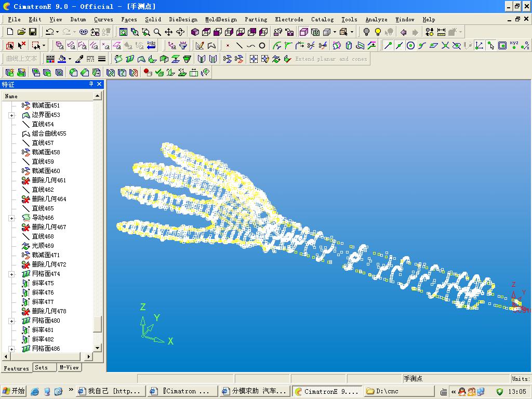Toggle Point on curve snap

click(422, 46)
